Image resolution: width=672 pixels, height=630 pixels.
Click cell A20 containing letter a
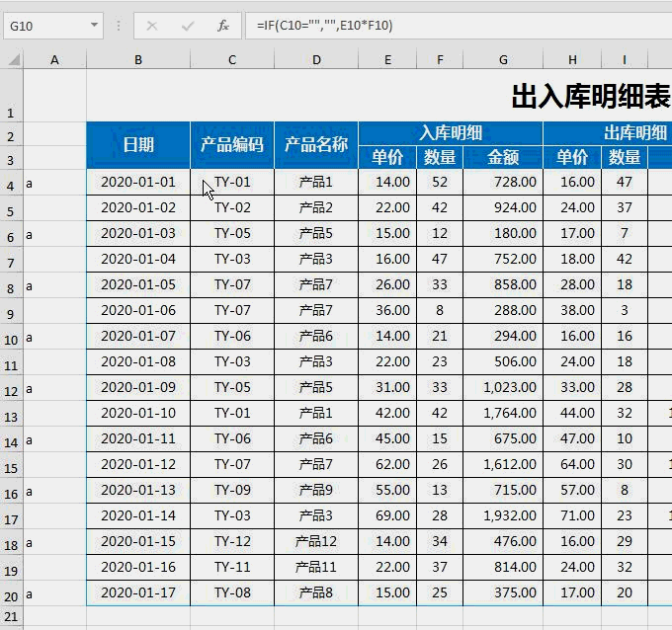55,593
